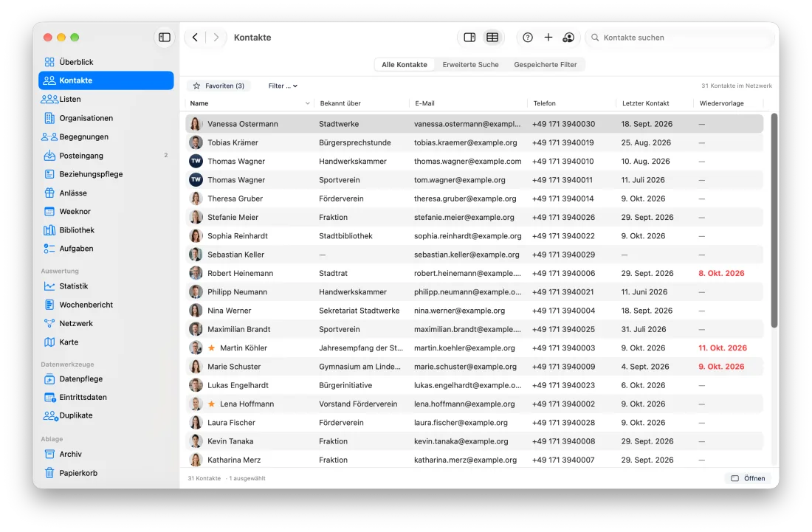Open Statistik in the sidebar

(106, 286)
